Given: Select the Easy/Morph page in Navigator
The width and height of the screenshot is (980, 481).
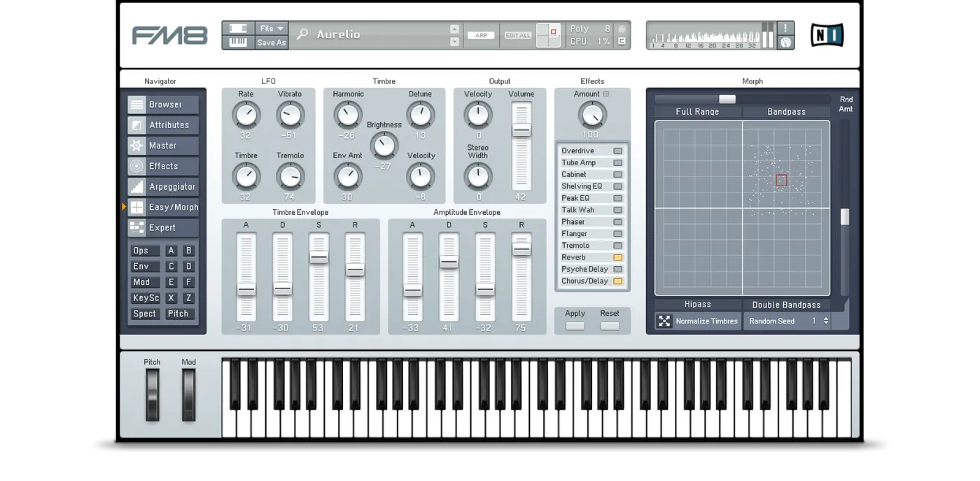Looking at the screenshot, I should coord(163,207).
